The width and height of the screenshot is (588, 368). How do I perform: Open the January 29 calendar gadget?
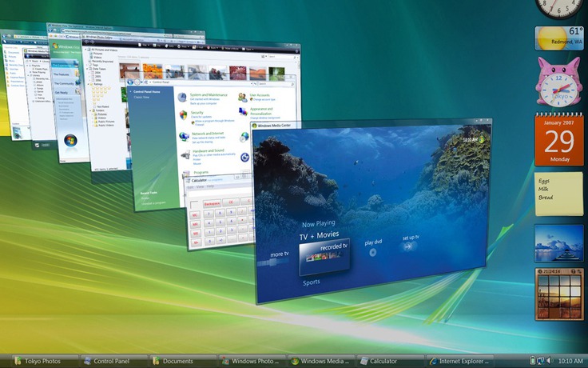559,139
